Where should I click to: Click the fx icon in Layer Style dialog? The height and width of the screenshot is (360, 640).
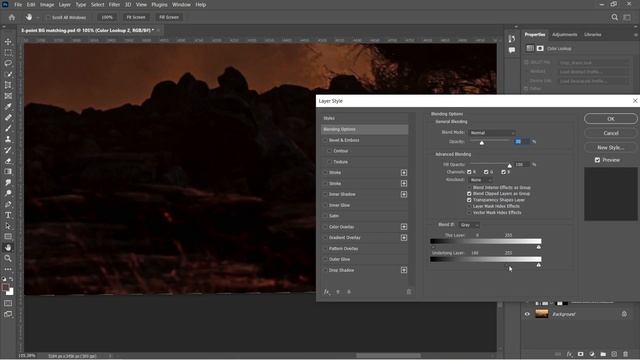[327, 292]
